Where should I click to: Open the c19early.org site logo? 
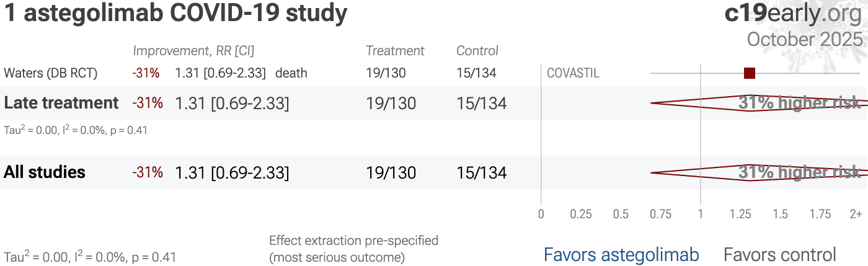(x=792, y=14)
